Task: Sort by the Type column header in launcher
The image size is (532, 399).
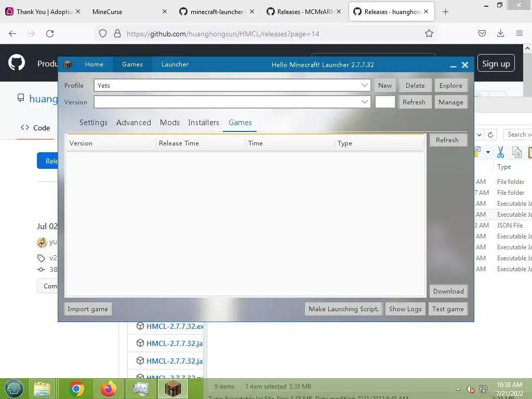Action: point(379,143)
